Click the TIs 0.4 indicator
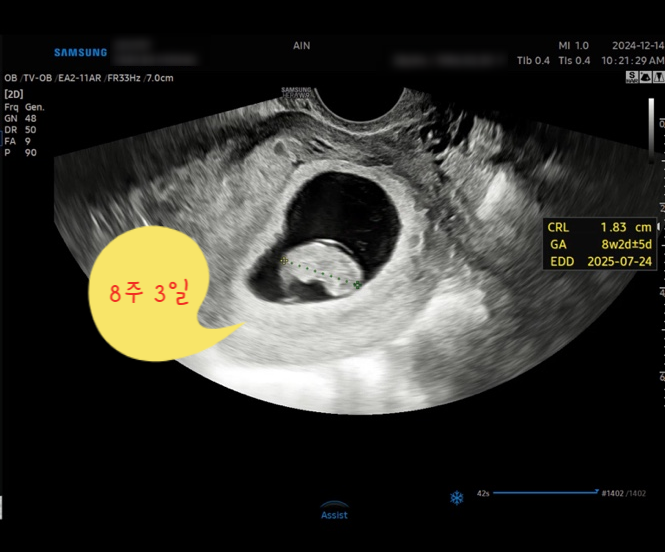Image resolution: width=665 pixels, height=552 pixels. pos(574,61)
